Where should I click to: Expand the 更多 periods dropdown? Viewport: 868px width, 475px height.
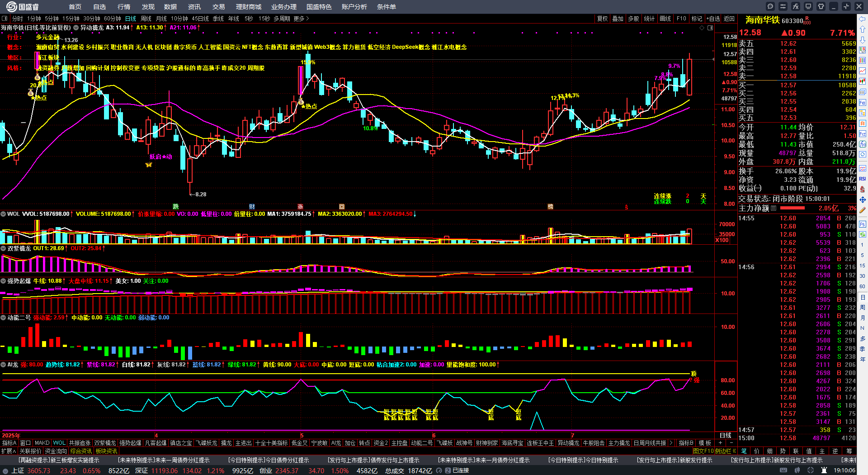pyautogui.click(x=301, y=19)
